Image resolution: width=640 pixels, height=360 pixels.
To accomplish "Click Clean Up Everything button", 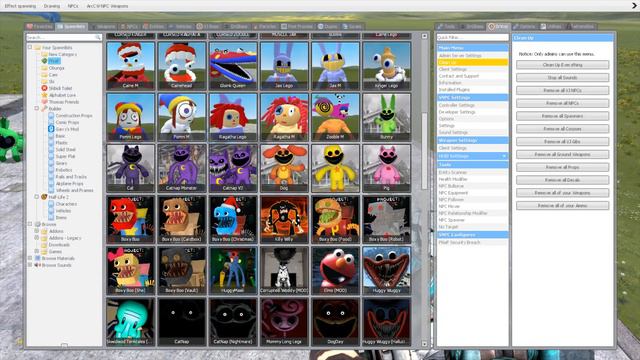I will click(562, 65).
